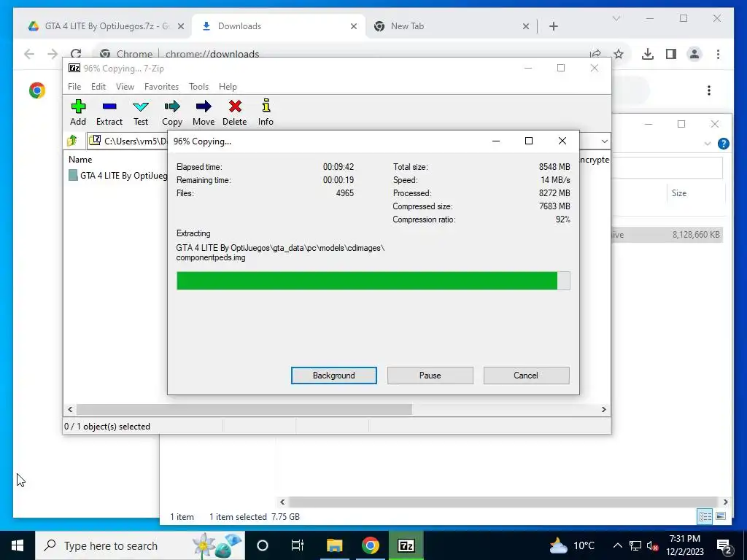Switch Explorer to large icons view
This screenshot has width=747, height=560.
721,516
